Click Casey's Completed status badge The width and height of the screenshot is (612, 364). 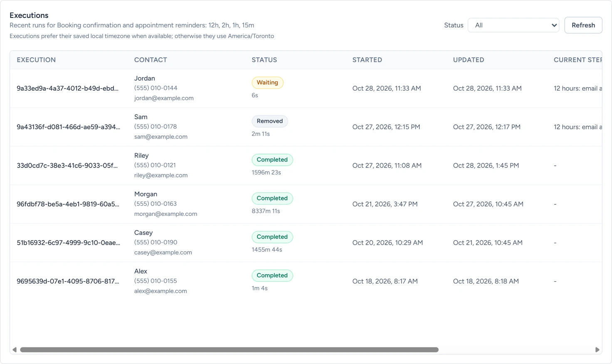(272, 237)
